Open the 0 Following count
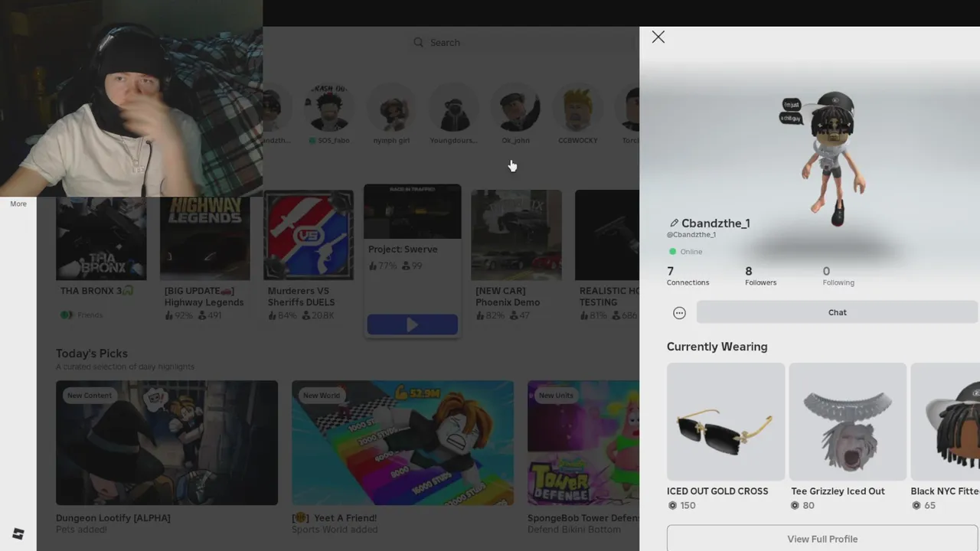The width and height of the screenshot is (980, 551). pyautogui.click(x=838, y=276)
